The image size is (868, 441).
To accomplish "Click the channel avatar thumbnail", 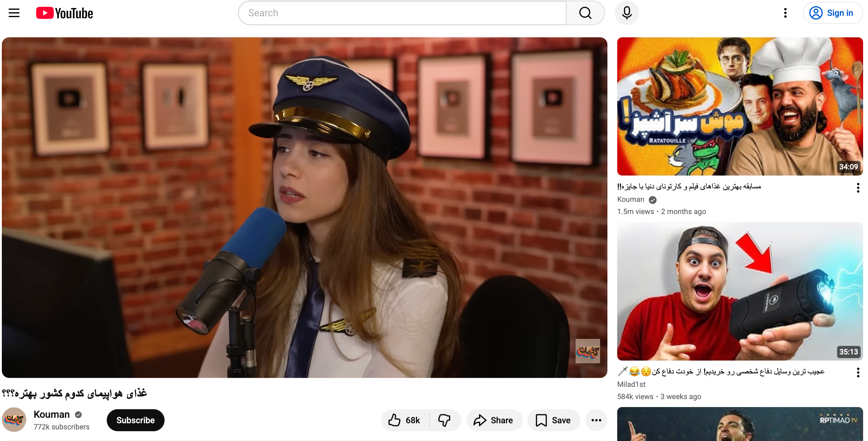I will (x=14, y=419).
